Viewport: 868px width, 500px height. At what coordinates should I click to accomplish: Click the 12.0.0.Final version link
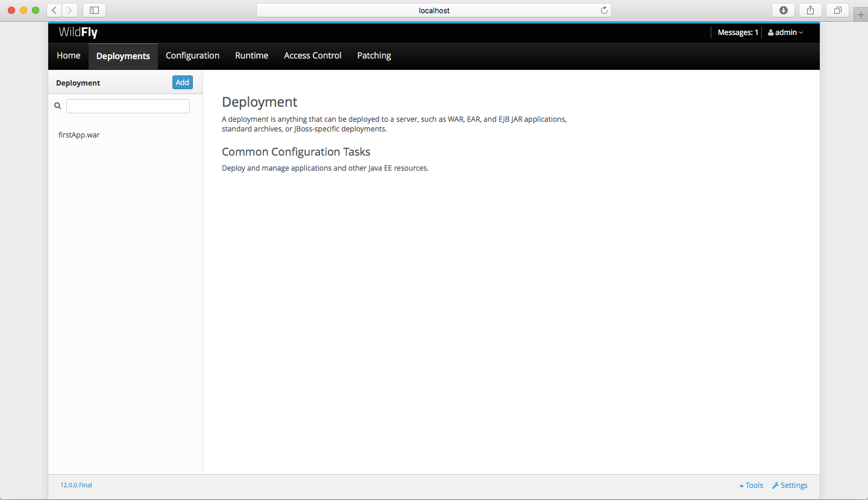pos(76,485)
